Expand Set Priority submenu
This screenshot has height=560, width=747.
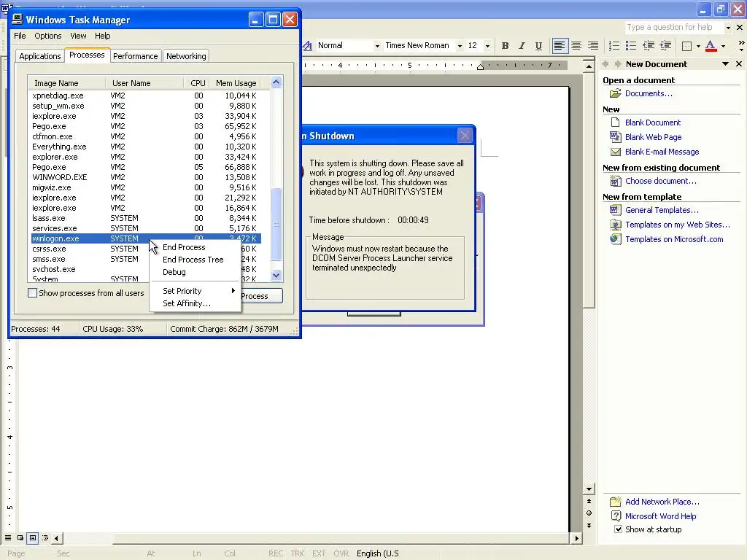coord(194,291)
